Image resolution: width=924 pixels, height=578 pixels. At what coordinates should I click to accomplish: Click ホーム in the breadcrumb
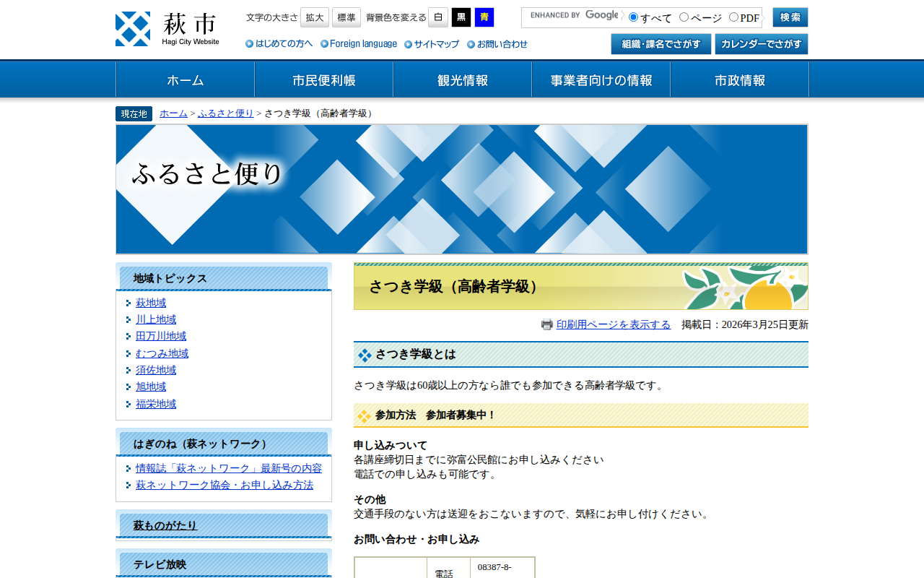173,113
